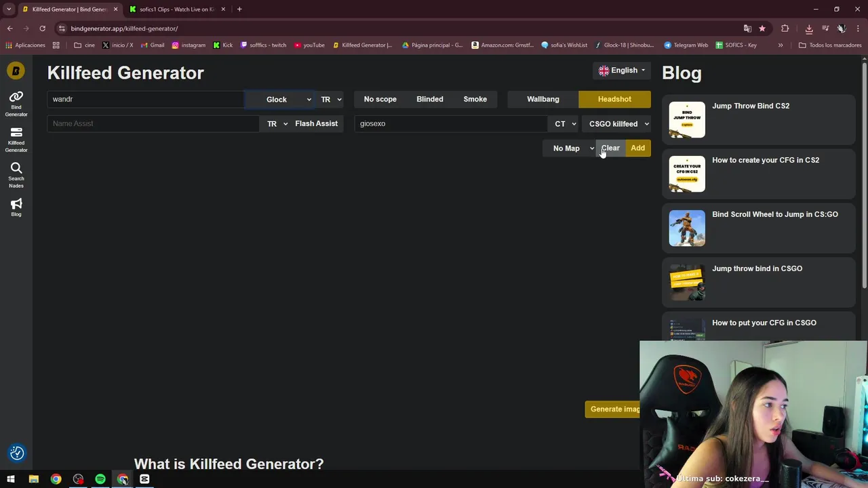
Task: Open the apps grid bookmark icon
Action: (x=56, y=45)
